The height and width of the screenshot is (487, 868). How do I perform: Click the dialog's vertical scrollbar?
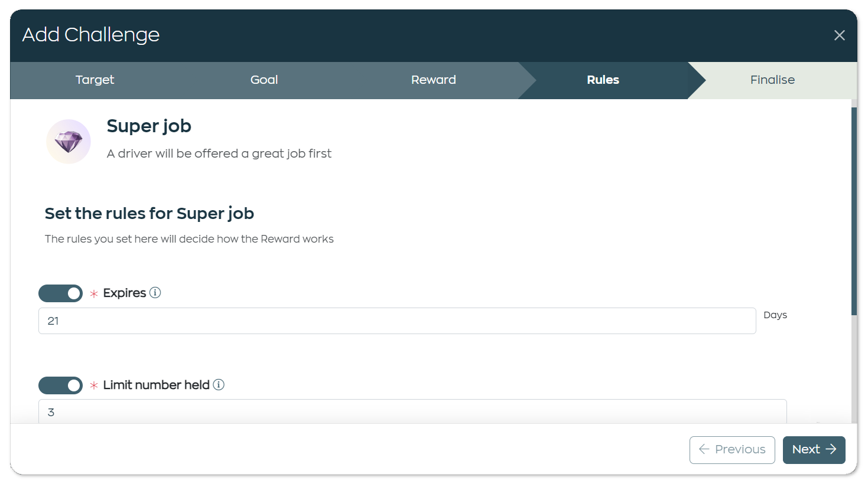[x=854, y=211]
